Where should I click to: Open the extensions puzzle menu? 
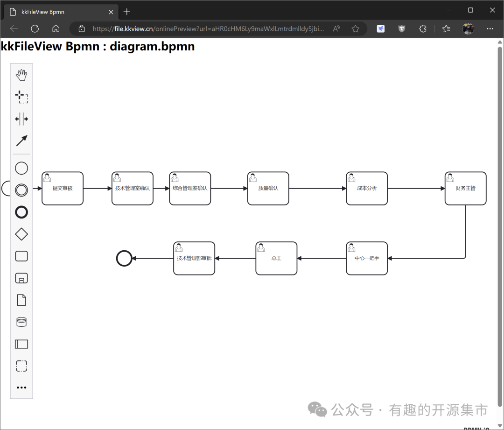423,28
